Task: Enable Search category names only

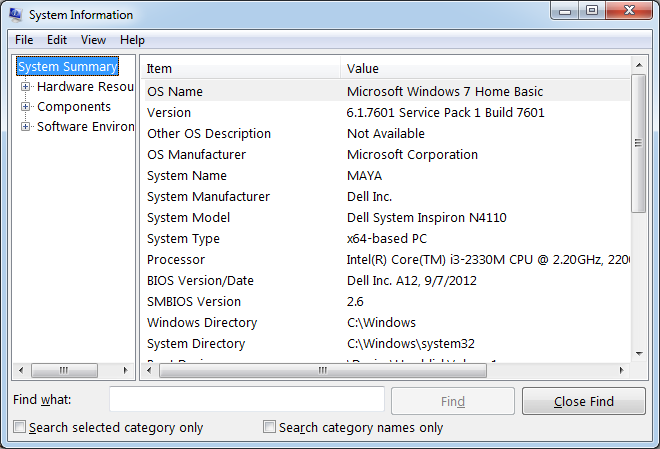Action: [x=269, y=427]
